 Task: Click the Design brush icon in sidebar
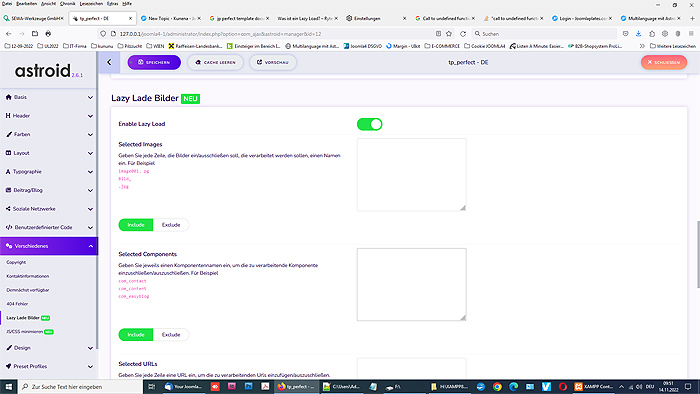[x=8, y=348]
